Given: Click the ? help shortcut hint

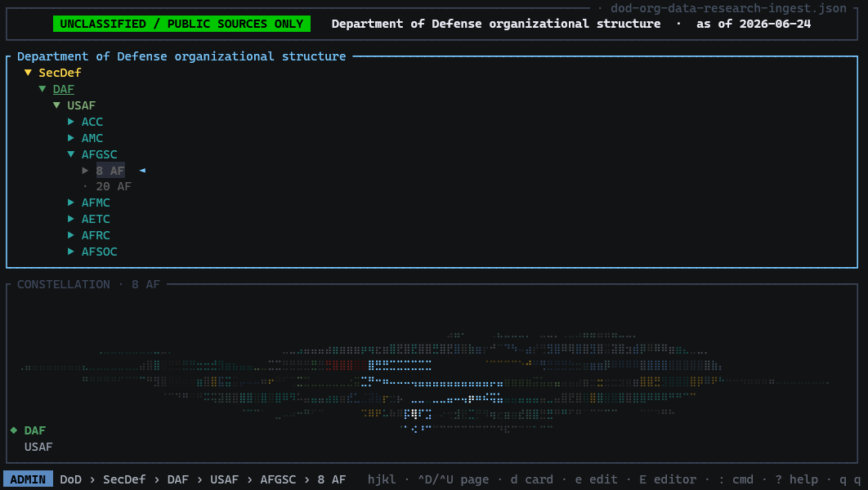Looking at the screenshot, I should tap(797, 479).
